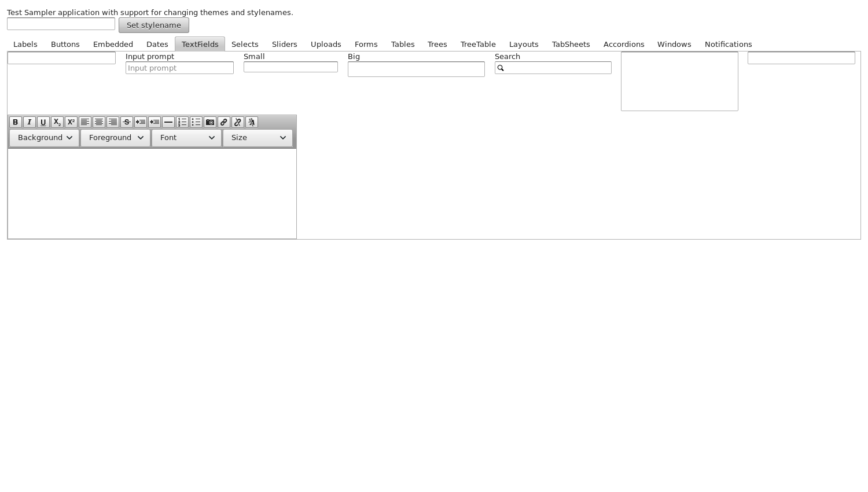Viewport: 868px width, 492px height.
Task: Go to the Selects tab
Action: [245, 45]
